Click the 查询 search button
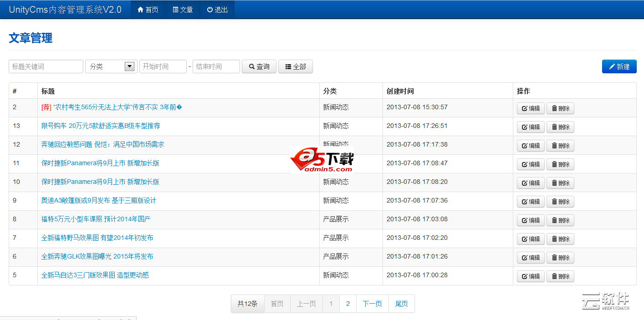The width and height of the screenshot is (644, 320). [x=259, y=66]
